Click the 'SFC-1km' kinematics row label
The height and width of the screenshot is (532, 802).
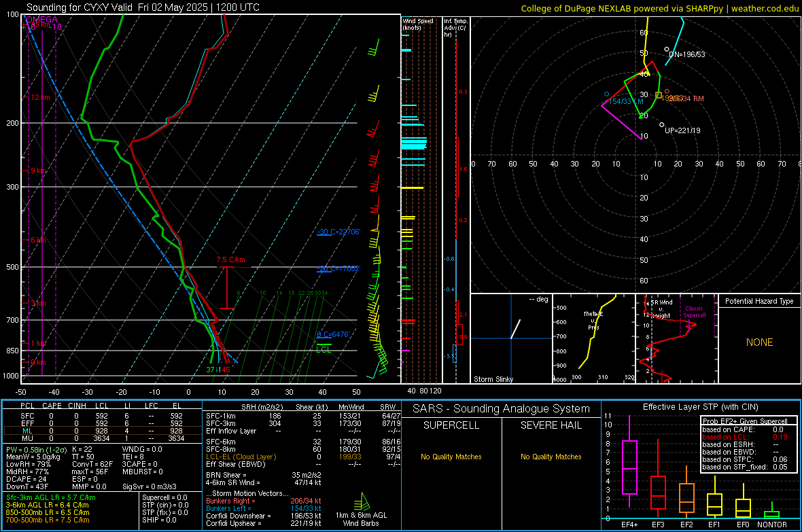[221, 416]
